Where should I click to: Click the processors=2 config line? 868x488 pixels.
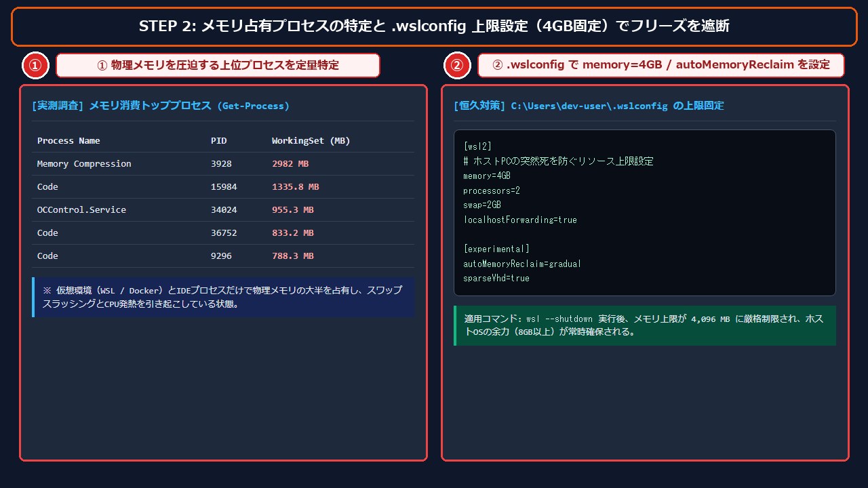[492, 191]
